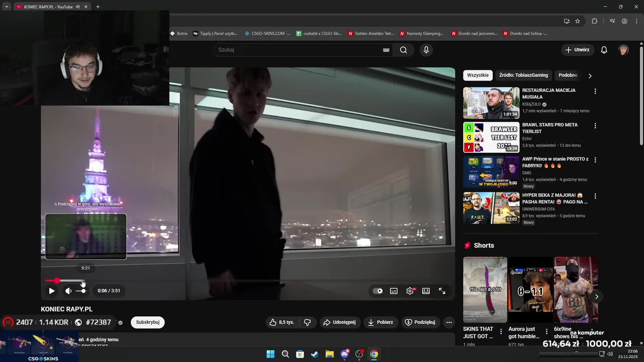This screenshot has height=362, width=644.
Task: Open Steam from the taskbar
Action: tap(314, 354)
